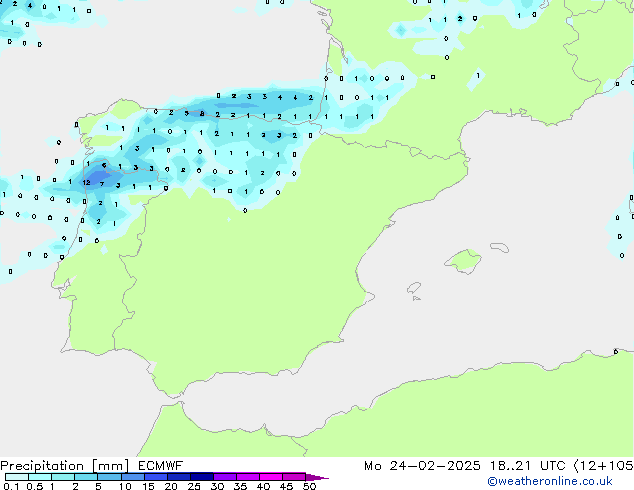Screen dimensions: 634x490
Task: Click the 'Mo 24-02-2025' date text
Action: point(422,466)
